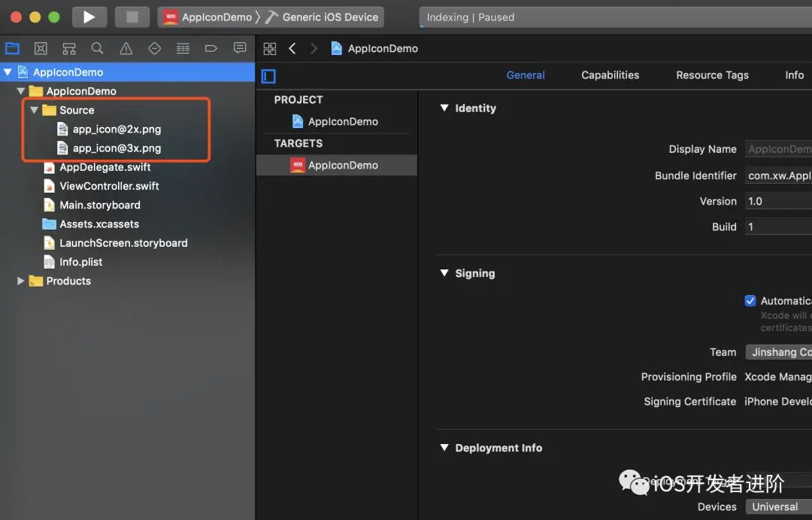Click AppIconDemo in the jump bar

coord(374,49)
